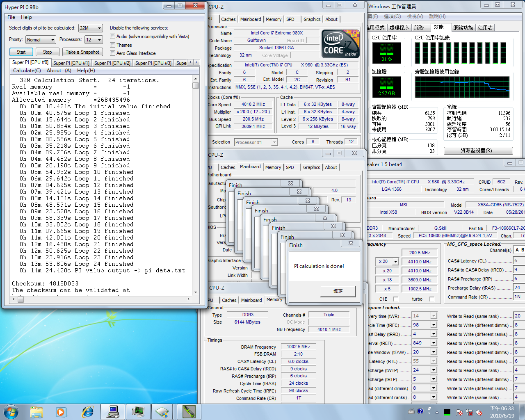This screenshot has height=420, width=525.
Task: Click the Start button in Hyper PI
Action: [21, 52]
